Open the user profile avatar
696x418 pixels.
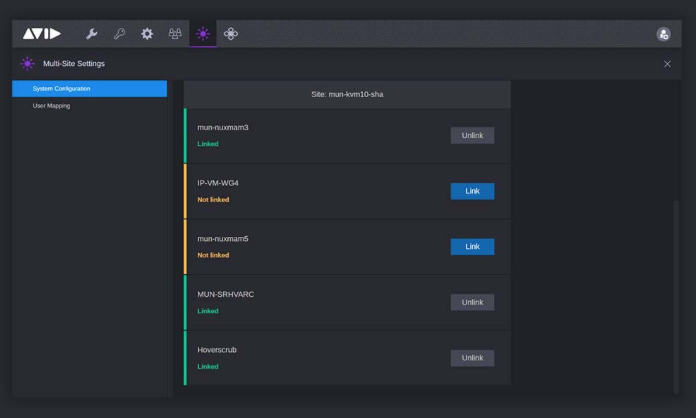(x=663, y=34)
